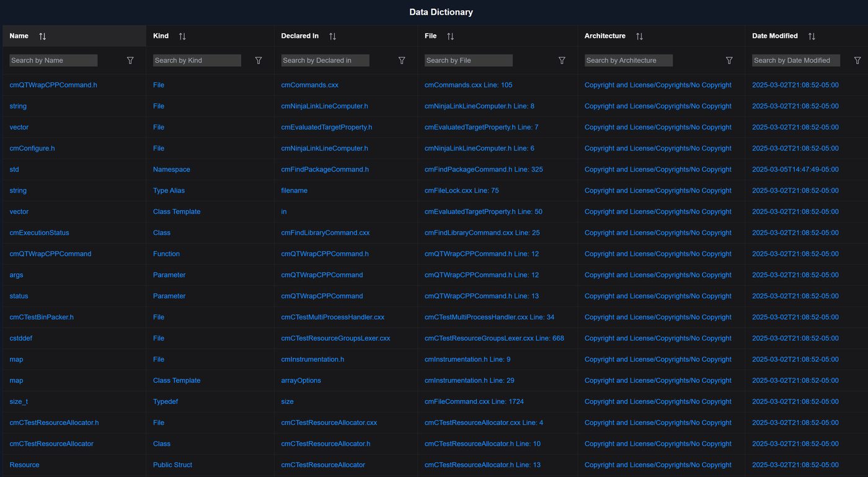Click in Search by Architecture field

(x=629, y=61)
